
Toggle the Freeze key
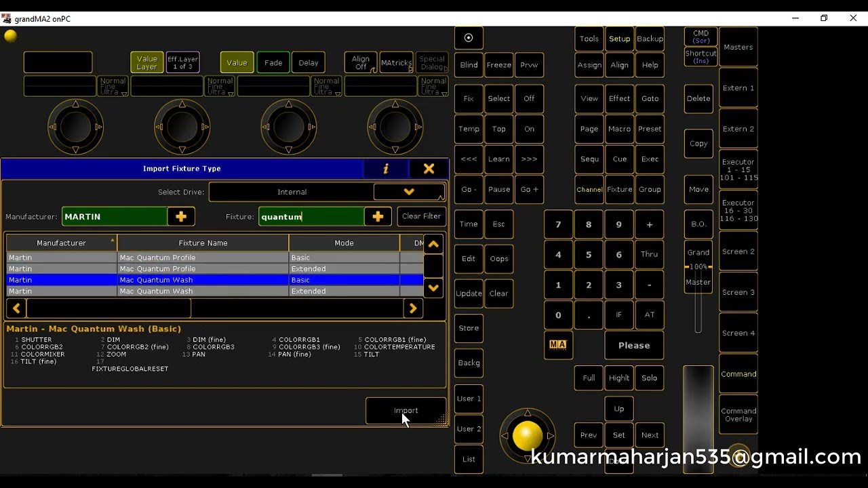[498, 65]
